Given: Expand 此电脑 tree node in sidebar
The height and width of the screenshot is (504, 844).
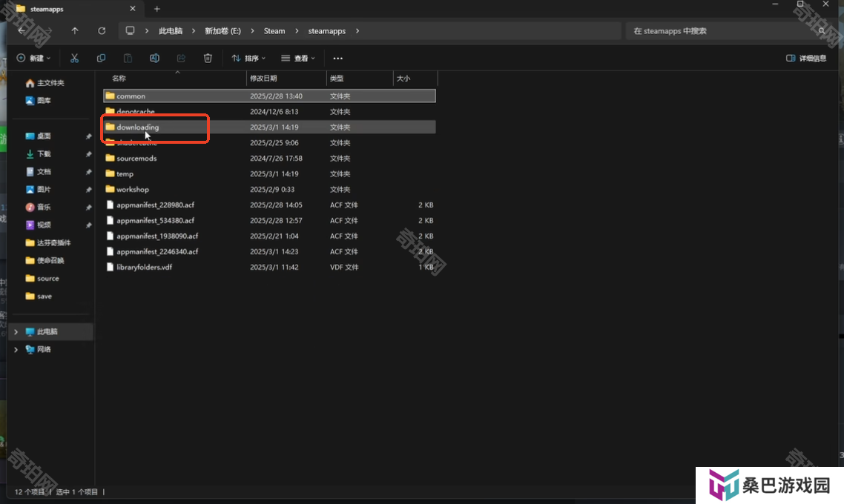Looking at the screenshot, I should [16, 332].
